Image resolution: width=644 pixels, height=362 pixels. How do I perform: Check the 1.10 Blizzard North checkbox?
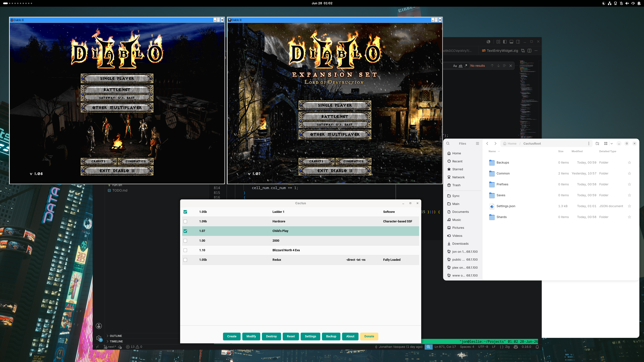[185, 250]
